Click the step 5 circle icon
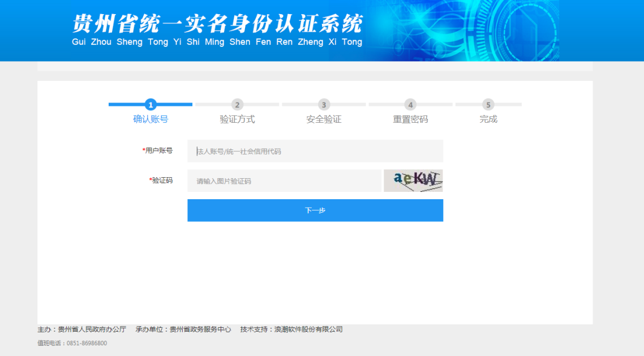 tap(488, 105)
